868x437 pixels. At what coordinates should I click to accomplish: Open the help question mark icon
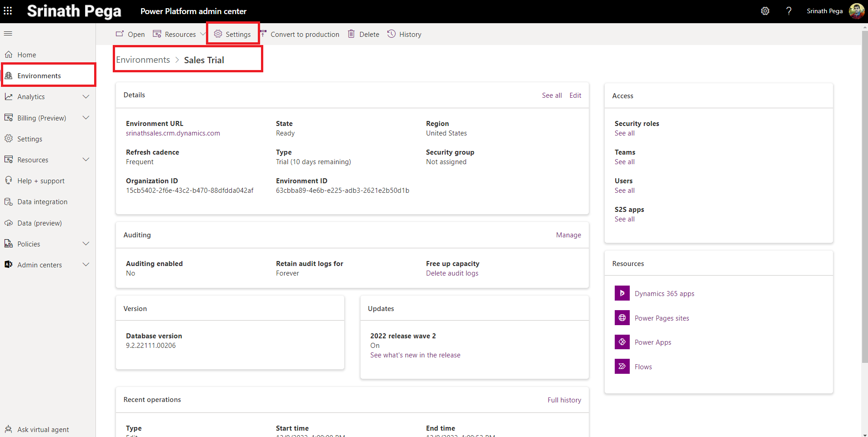789,11
